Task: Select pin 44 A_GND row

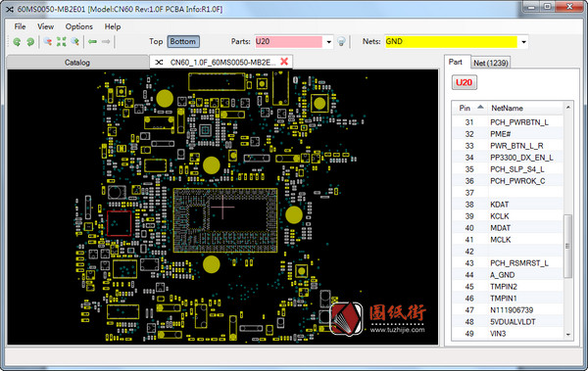Action: [508, 275]
